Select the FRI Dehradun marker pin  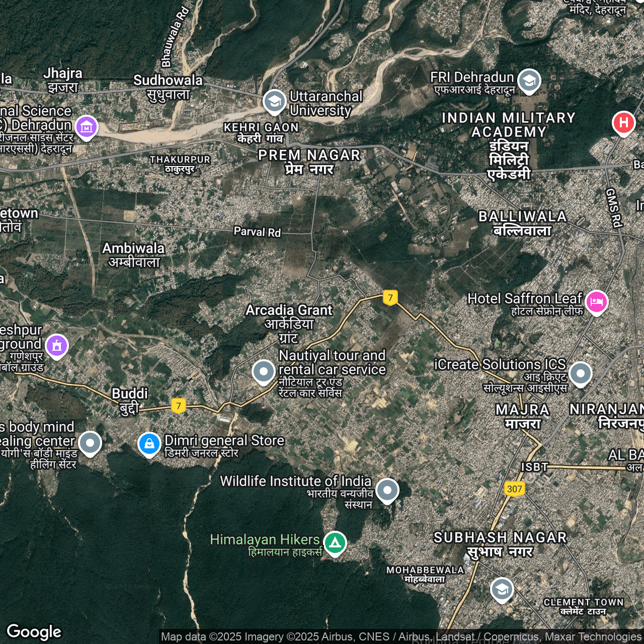tap(529, 80)
